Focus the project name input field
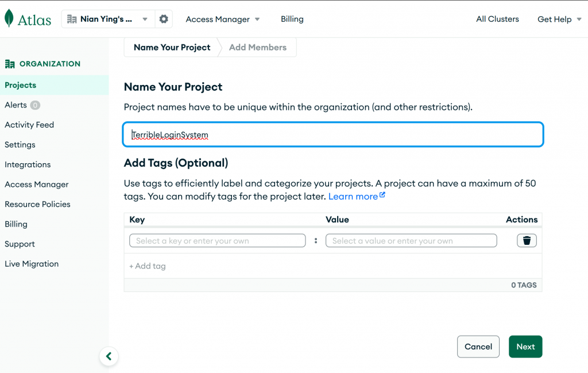Screen dimensions: 588x373 coord(333,134)
